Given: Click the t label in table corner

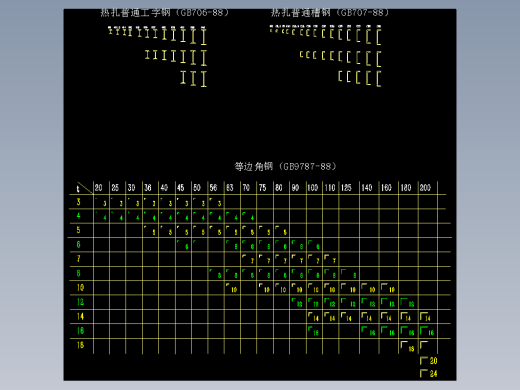Looking at the screenshot, I should 78,189.
